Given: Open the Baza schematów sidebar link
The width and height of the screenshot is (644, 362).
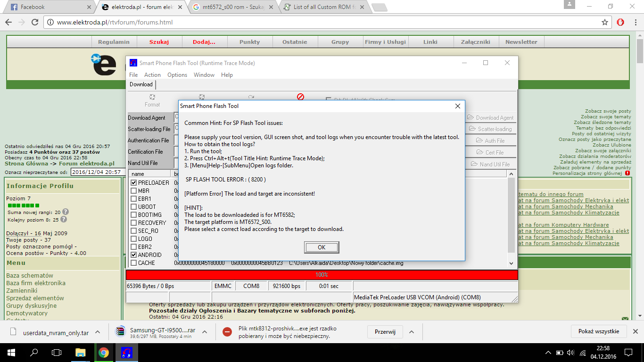Looking at the screenshot, I should [30, 276].
